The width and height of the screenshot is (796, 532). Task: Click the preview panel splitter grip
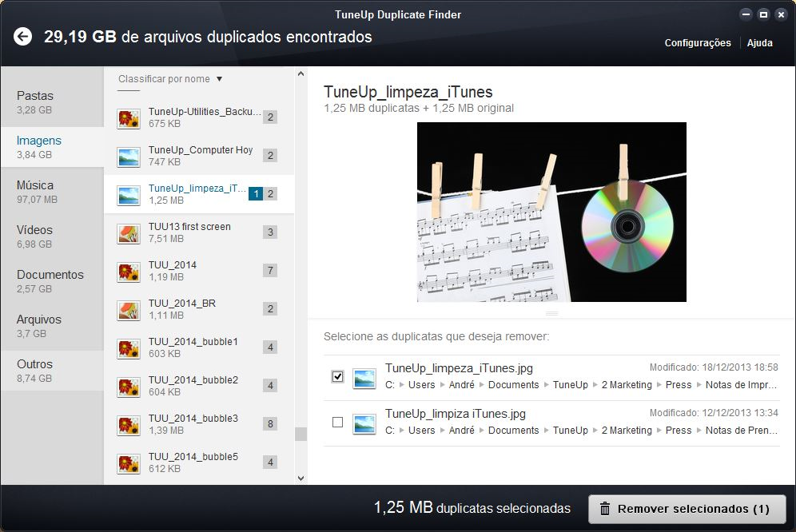(x=551, y=314)
